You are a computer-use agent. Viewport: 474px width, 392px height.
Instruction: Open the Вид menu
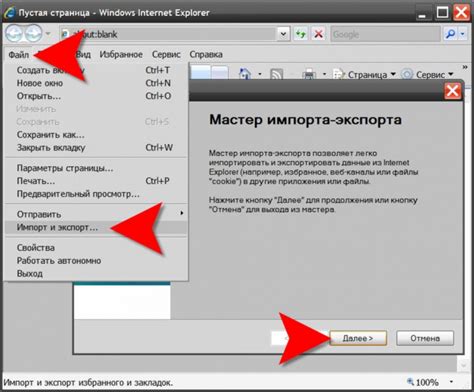(83, 54)
